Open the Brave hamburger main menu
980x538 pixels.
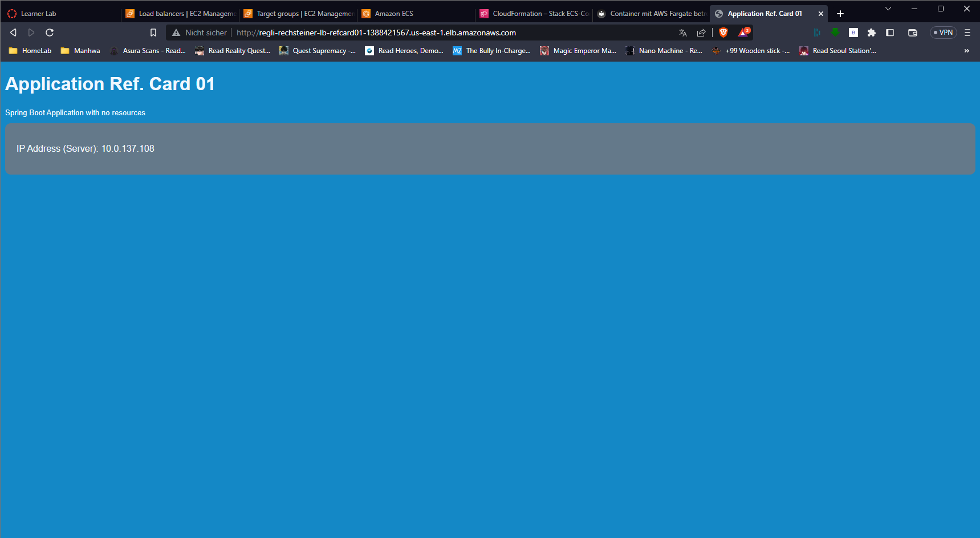coord(967,33)
